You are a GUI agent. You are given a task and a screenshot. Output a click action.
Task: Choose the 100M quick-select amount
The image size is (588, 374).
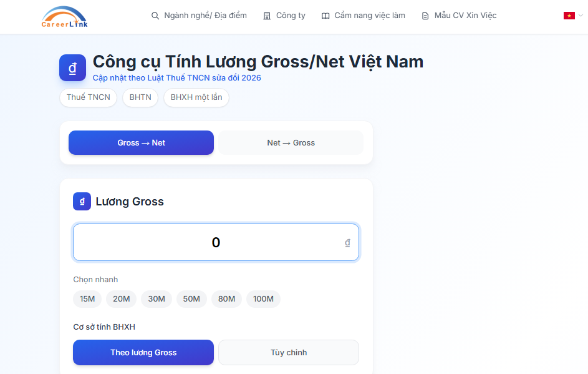pos(263,299)
